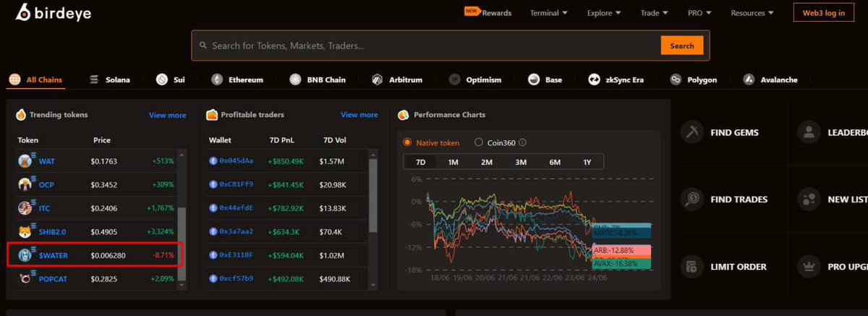Select the All Chains globe icon
868x316 pixels.
point(14,80)
